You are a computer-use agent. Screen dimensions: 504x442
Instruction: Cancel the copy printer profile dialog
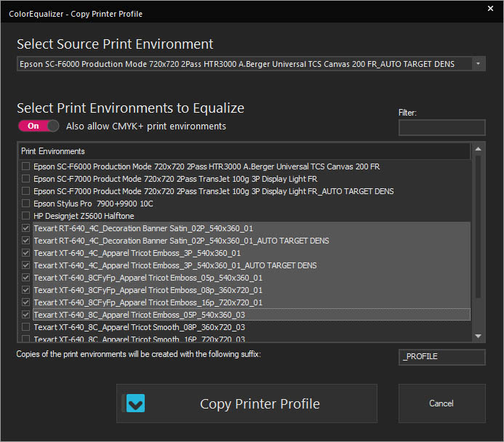pyautogui.click(x=441, y=403)
